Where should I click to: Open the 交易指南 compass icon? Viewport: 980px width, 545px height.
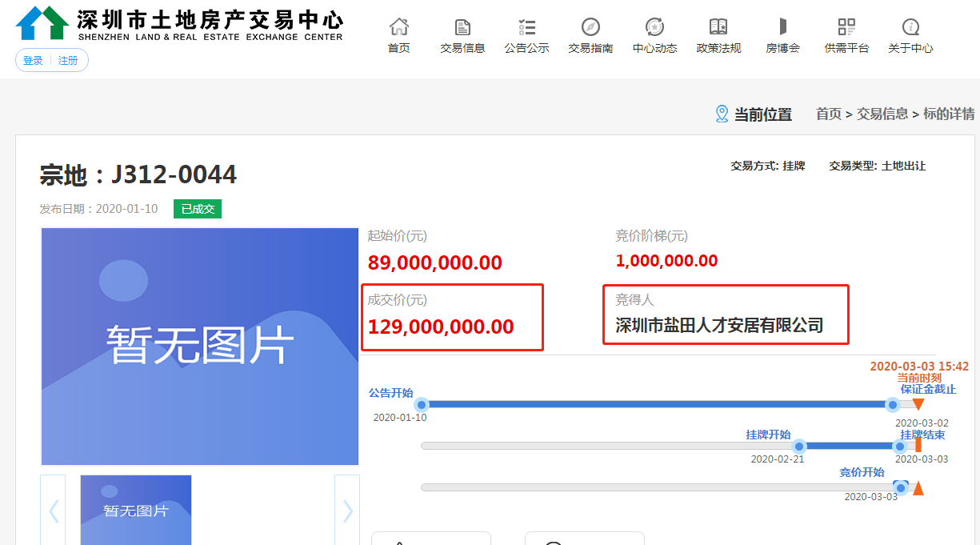click(590, 26)
